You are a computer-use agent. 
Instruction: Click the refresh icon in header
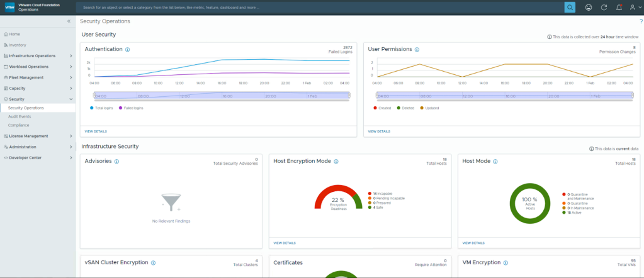[x=604, y=8]
